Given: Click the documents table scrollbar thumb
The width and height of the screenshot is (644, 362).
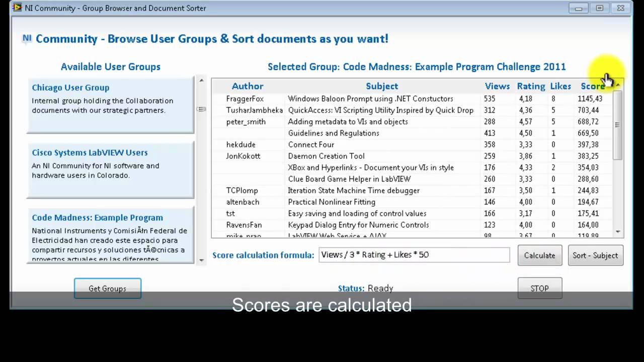Looking at the screenshot, I should 617,125.
